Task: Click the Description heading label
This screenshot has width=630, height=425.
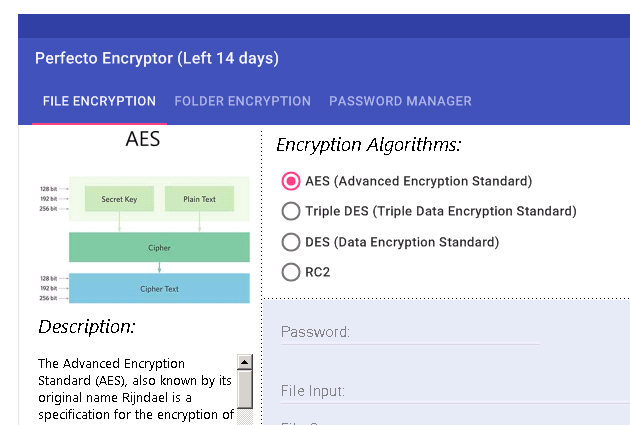Action: (86, 327)
